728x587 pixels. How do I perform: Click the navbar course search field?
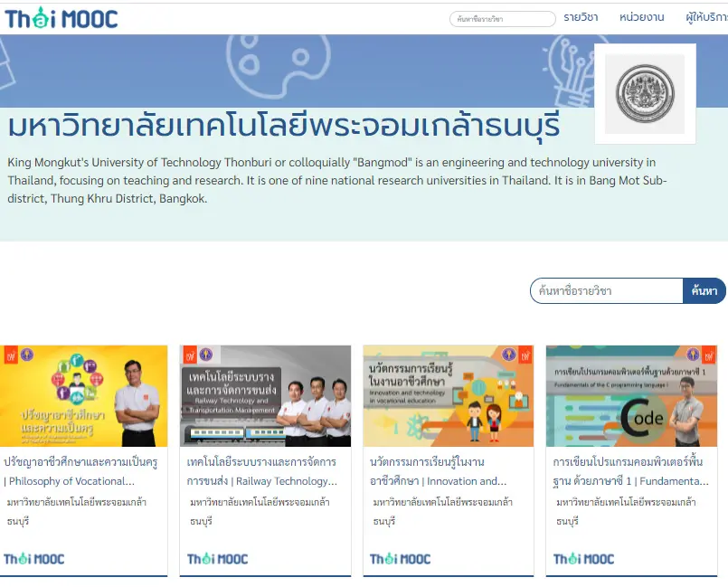coord(501,18)
